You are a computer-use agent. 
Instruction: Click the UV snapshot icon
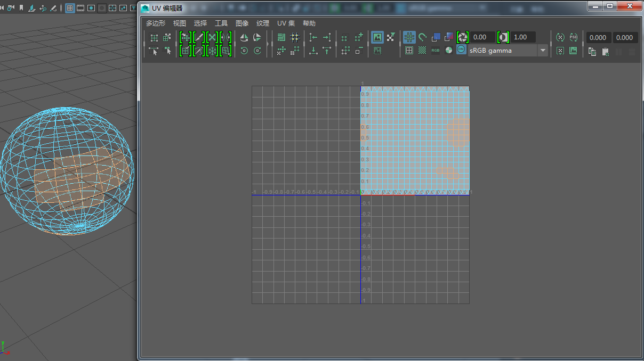573,51
